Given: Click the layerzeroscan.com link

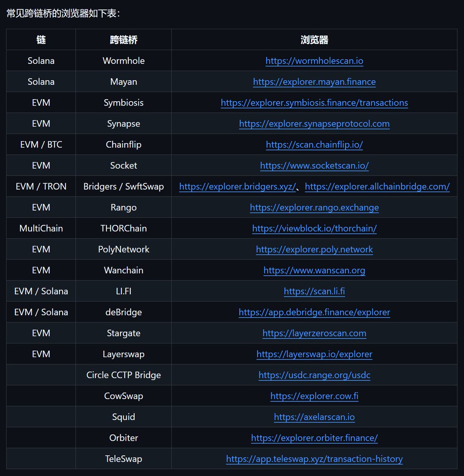Looking at the screenshot, I should click(x=314, y=333).
